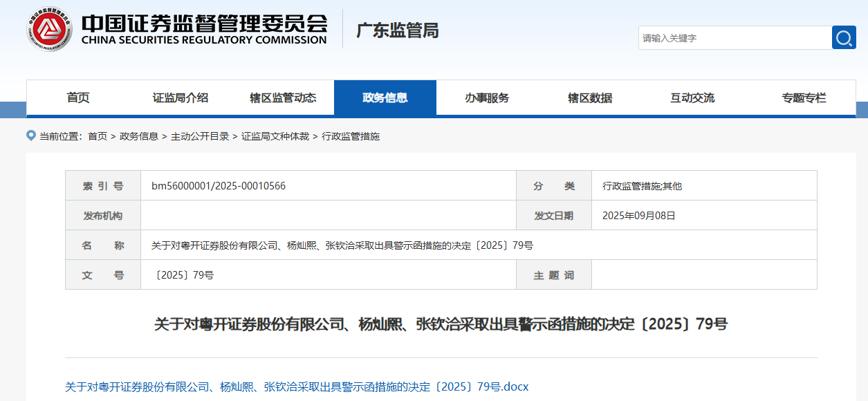Click the 行政监管措施;其他 category value
Viewport: 868px width, 401px height.
tap(642, 186)
